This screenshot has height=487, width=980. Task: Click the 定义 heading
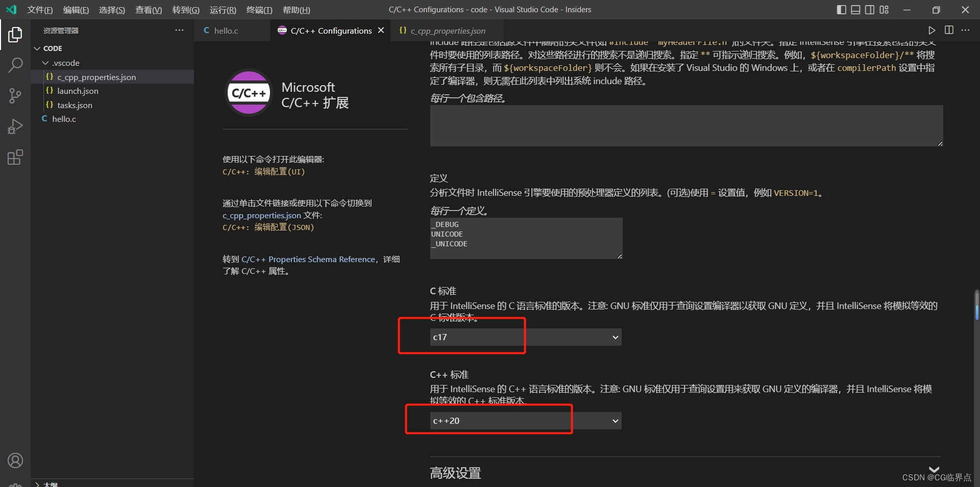pos(439,178)
